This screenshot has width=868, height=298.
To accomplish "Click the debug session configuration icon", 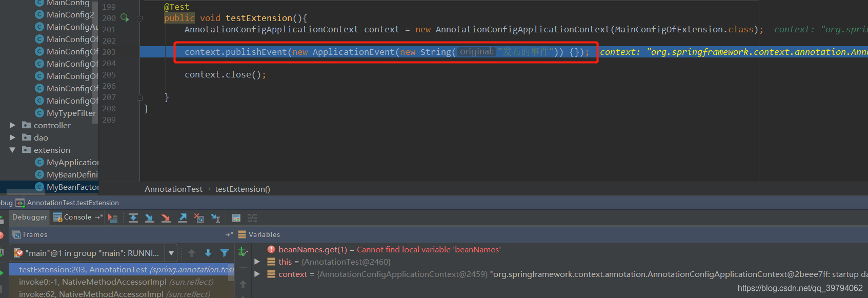I will coord(20,203).
